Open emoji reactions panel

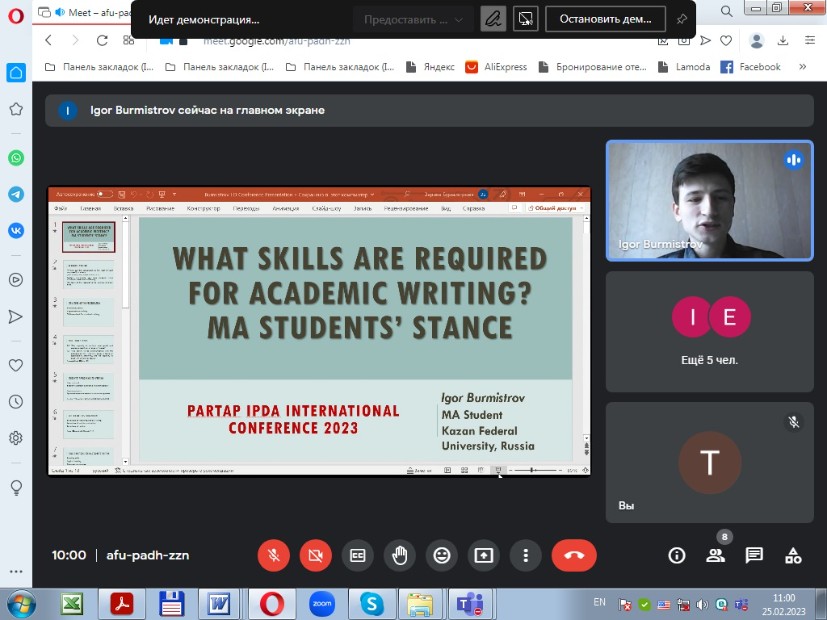tap(442, 555)
